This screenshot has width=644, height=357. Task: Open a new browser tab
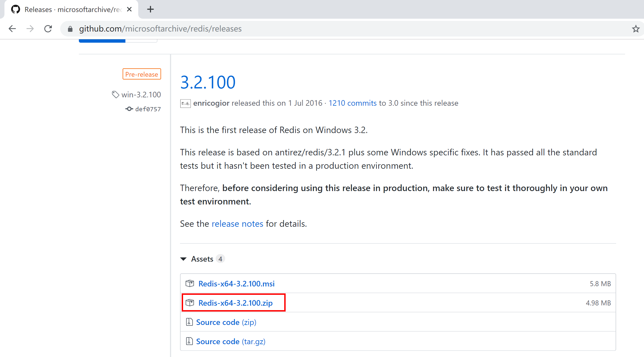150,9
